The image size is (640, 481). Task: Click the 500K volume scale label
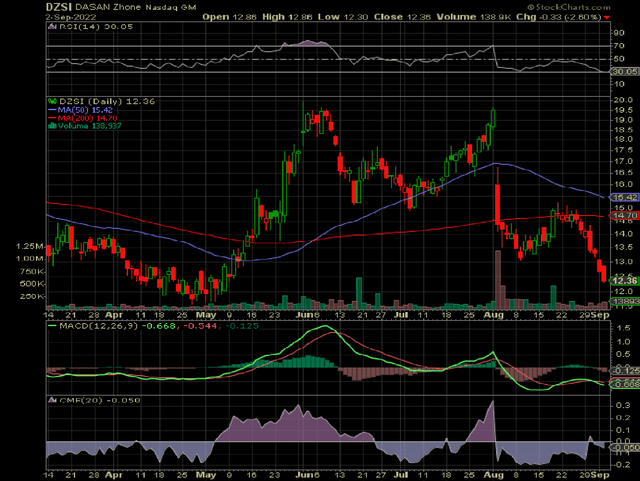click(31, 284)
